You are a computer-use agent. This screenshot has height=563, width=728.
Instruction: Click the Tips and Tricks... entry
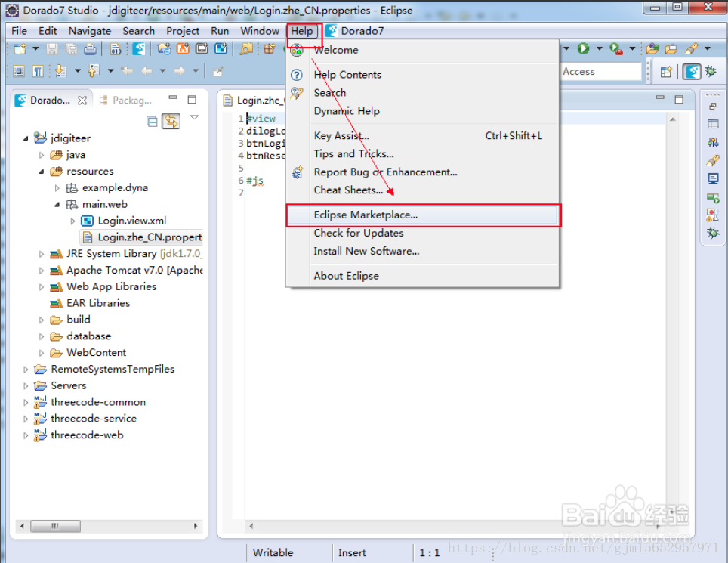(422, 153)
